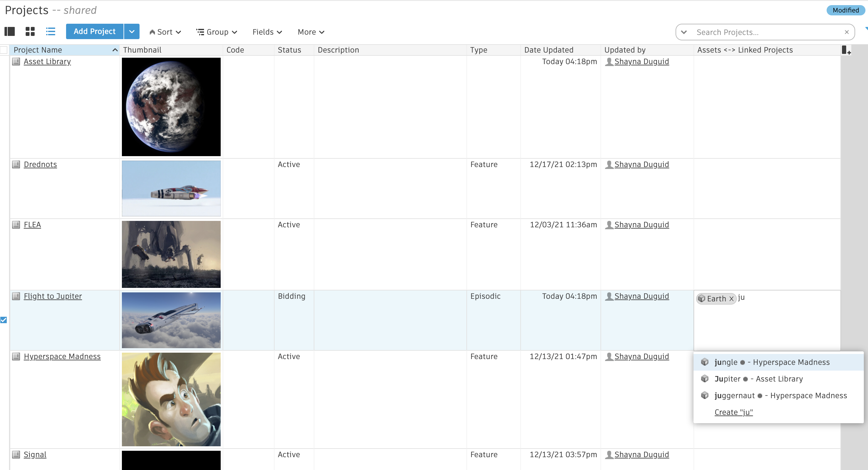
Task: Clear the Search Projects field
Action: pyautogui.click(x=847, y=32)
